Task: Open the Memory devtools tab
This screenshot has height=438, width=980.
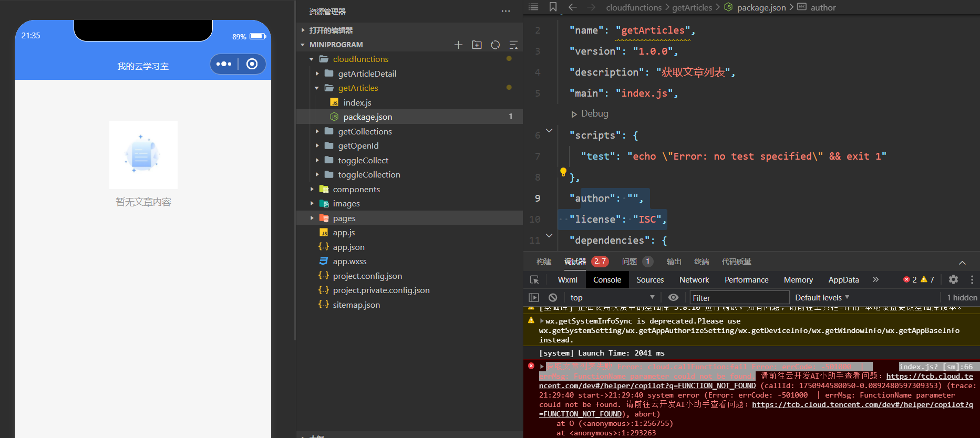Action: [798, 280]
